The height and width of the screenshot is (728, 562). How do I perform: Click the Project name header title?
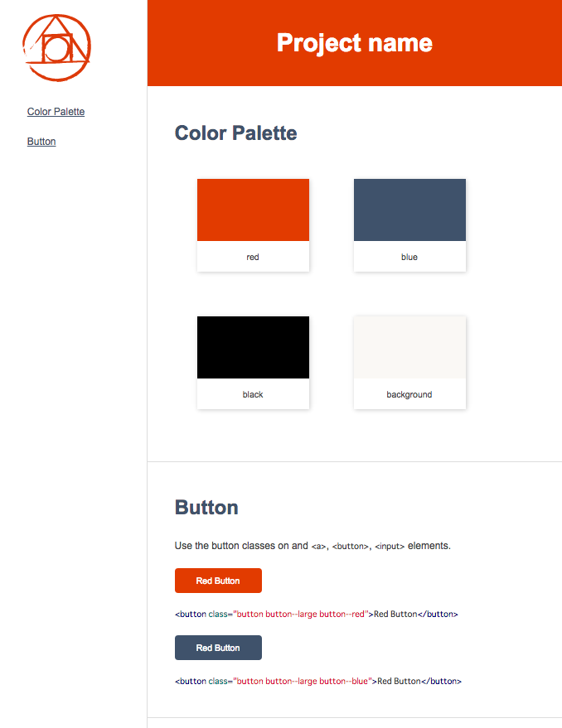[354, 43]
